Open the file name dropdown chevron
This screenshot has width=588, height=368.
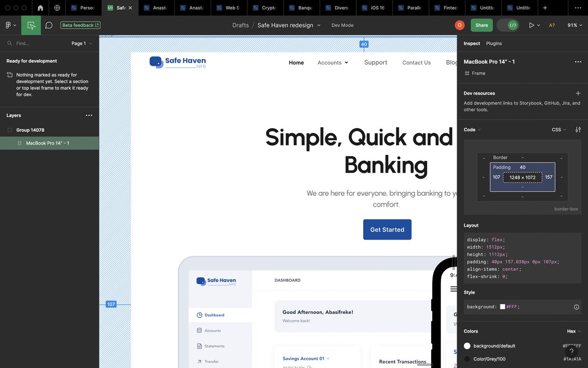pos(319,25)
